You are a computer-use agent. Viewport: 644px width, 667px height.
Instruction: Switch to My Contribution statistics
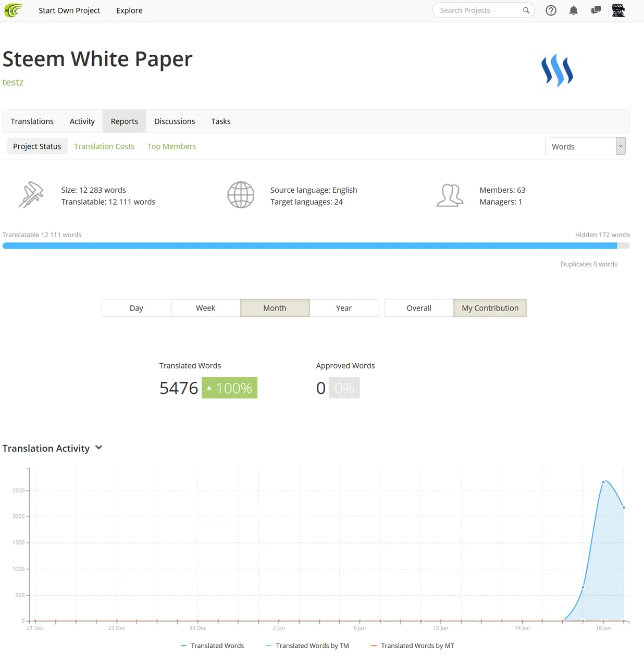(490, 308)
